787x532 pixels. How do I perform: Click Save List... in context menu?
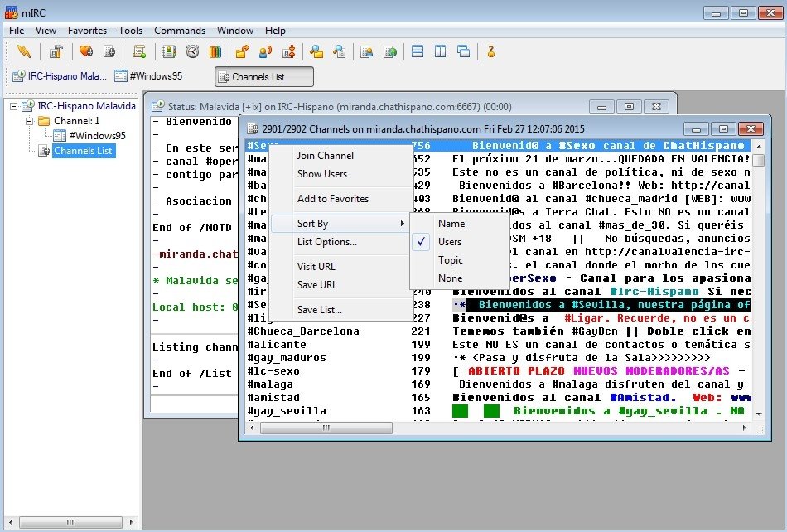tap(340, 310)
